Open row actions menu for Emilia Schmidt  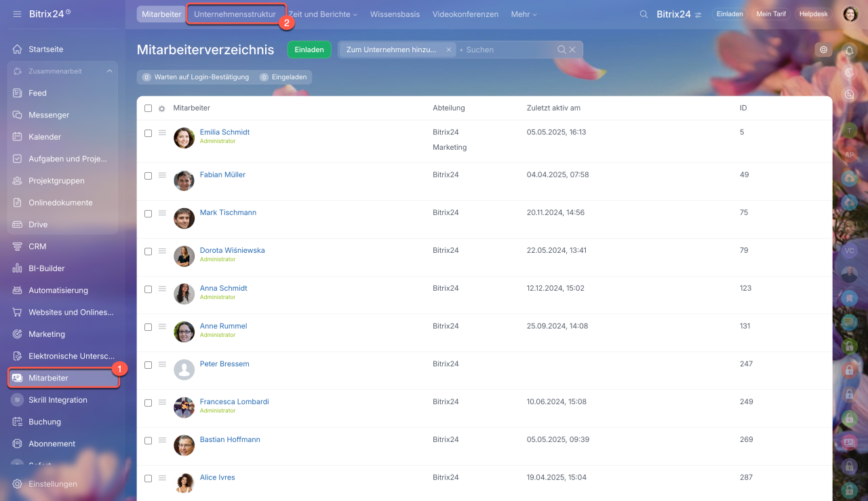coord(162,133)
